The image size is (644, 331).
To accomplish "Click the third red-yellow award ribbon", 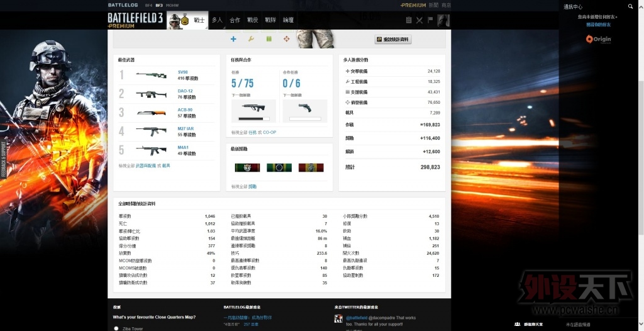I will point(311,167).
